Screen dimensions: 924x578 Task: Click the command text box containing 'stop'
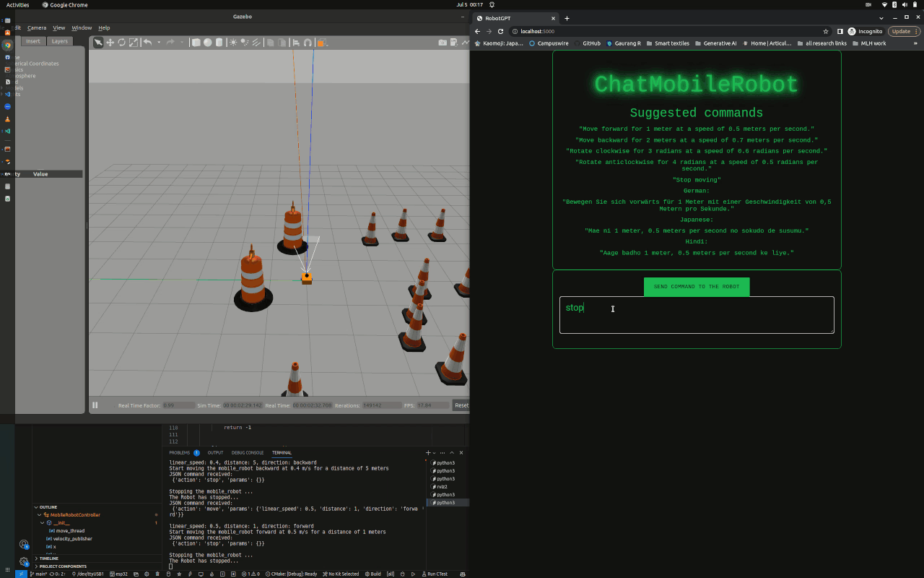click(x=697, y=315)
